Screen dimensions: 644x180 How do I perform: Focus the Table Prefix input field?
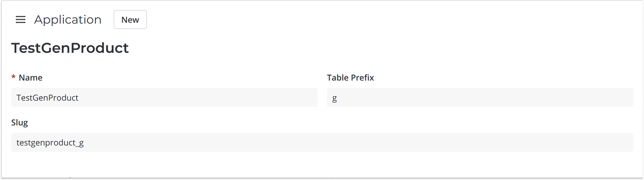point(480,97)
